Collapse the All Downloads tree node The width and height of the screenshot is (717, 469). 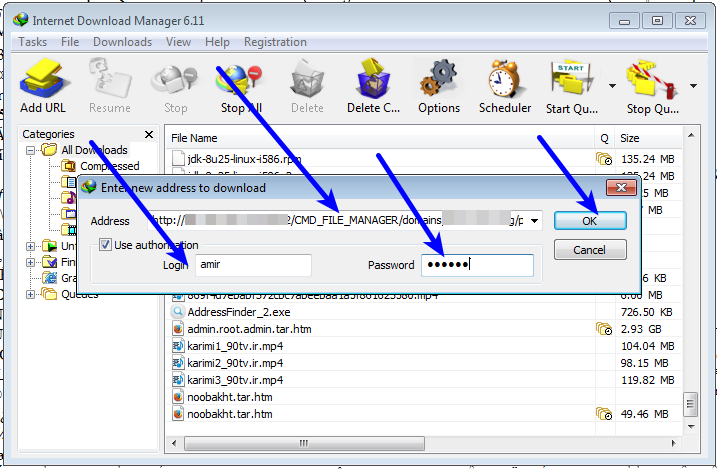tap(32, 150)
